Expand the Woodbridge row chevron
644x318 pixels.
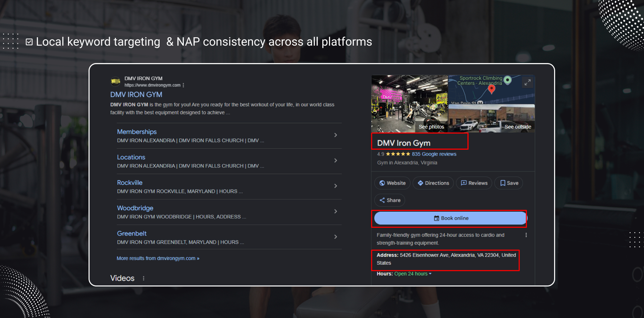pos(335,211)
